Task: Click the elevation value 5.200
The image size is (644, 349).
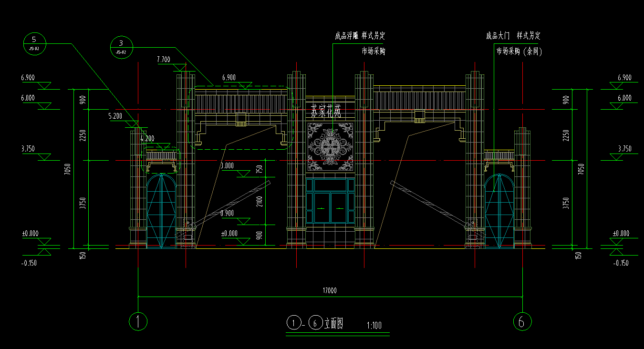Action: pyautogui.click(x=116, y=116)
